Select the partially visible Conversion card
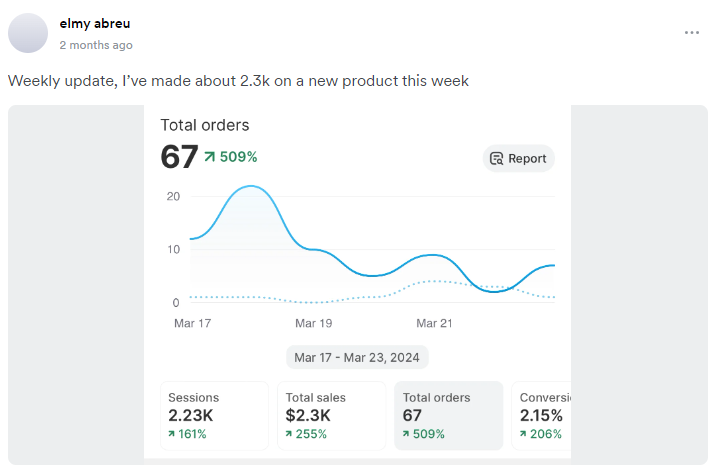714x468 pixels. [541, 415]
